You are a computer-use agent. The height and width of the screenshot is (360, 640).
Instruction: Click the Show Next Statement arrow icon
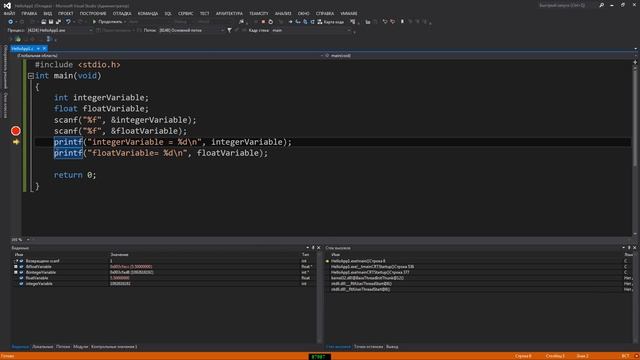291,22
